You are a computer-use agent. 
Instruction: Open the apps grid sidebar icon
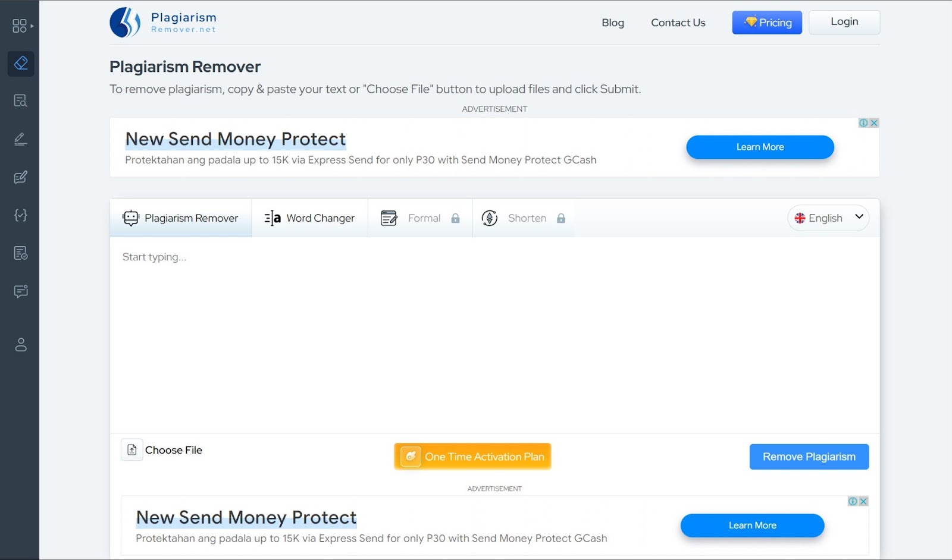coord(20,26)
